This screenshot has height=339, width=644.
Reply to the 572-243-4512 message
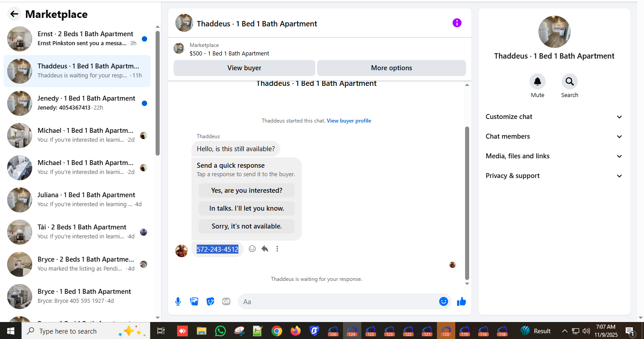click(265, 249)
